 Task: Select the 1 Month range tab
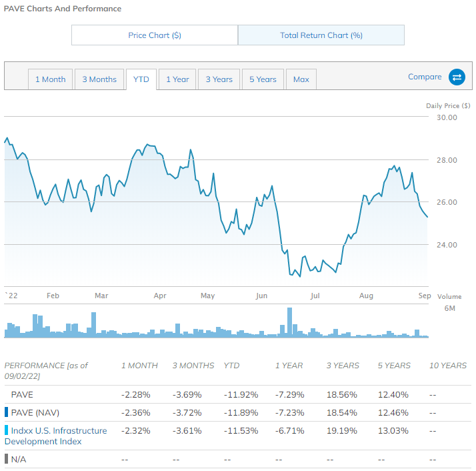(51, 79)
